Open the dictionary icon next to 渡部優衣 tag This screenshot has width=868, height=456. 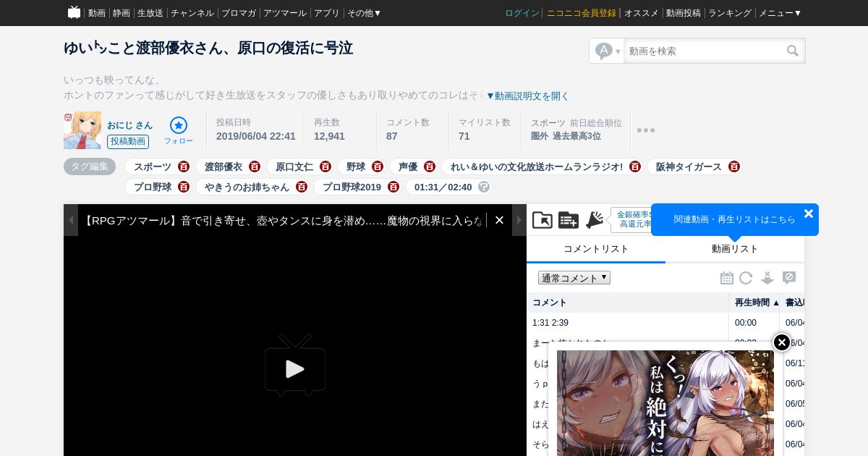coord(255,166)
